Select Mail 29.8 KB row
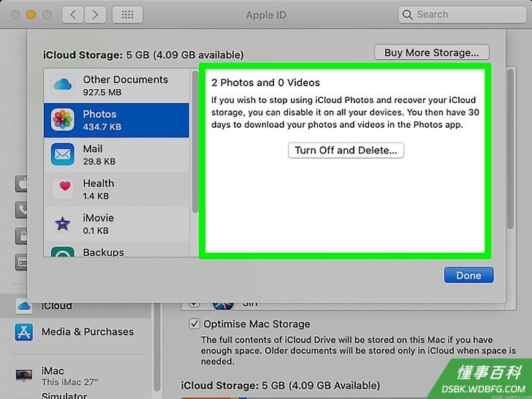 [116, 155]
